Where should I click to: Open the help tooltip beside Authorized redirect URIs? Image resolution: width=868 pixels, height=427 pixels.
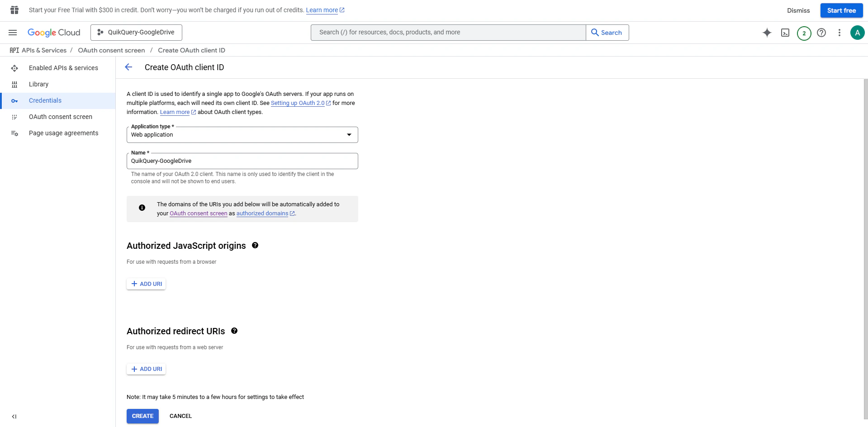click(x=234, y=331)
